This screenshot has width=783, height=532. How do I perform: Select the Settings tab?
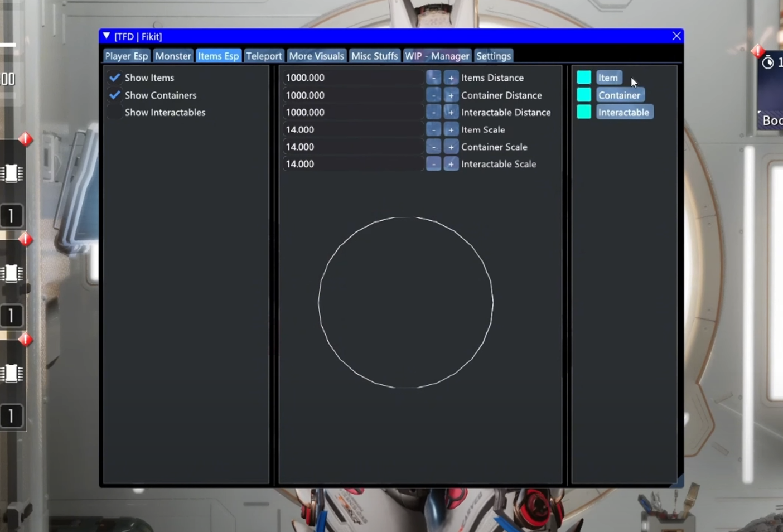point(494,56)
